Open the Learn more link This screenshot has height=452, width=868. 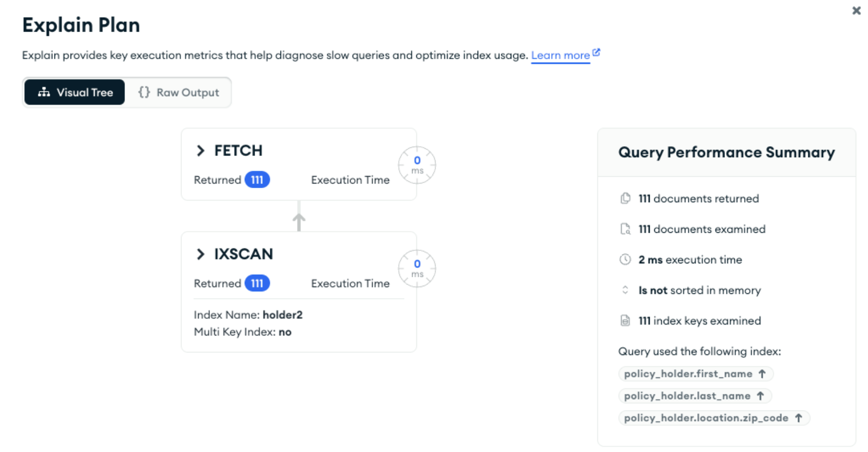click(x=560, y=55)
